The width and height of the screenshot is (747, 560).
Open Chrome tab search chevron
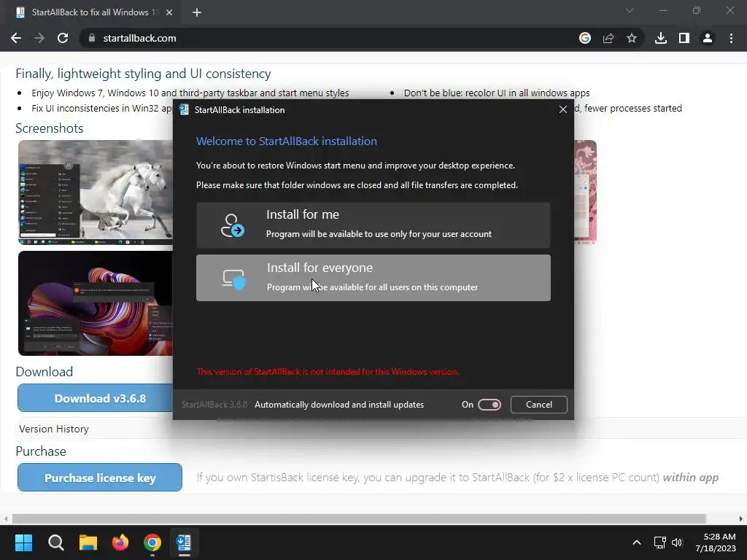pyautogui.click(x=630, y=10)
